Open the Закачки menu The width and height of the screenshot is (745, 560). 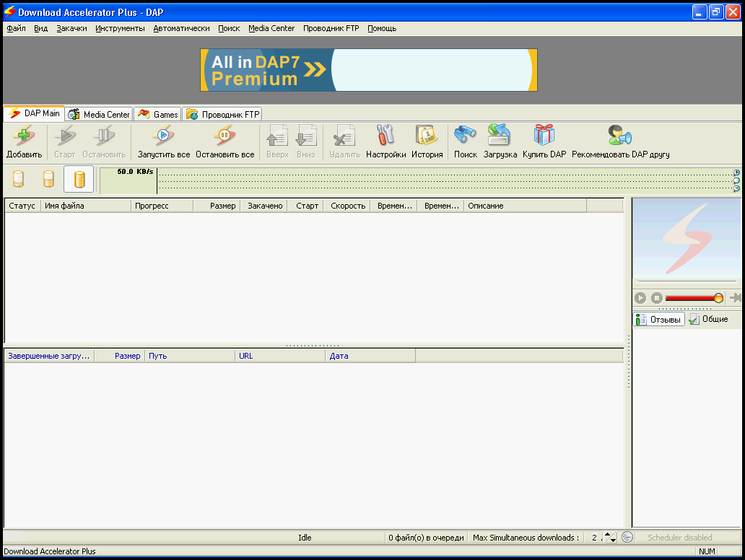tap(71, 28)
